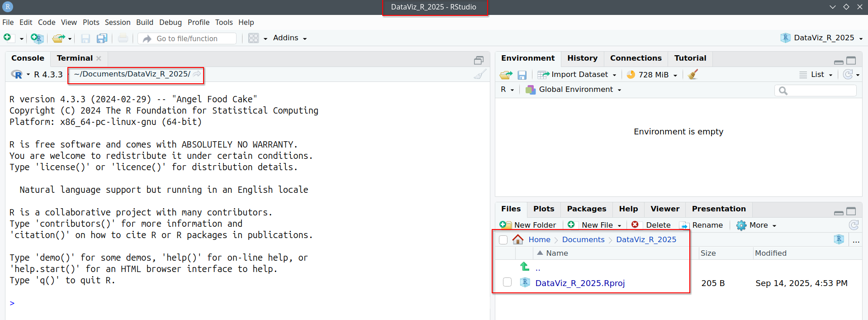Switch to the History tab
This screenshot has width=868, height=320.
tap(582, 58)
